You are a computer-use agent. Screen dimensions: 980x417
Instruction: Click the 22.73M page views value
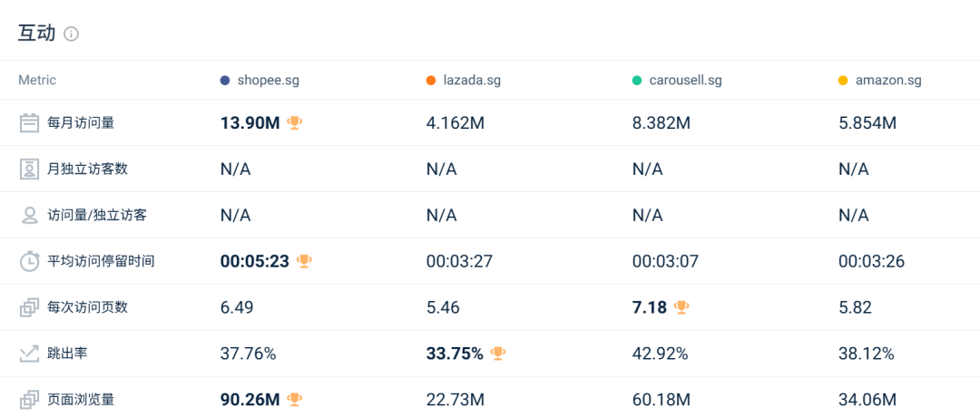tap(456, 399)
